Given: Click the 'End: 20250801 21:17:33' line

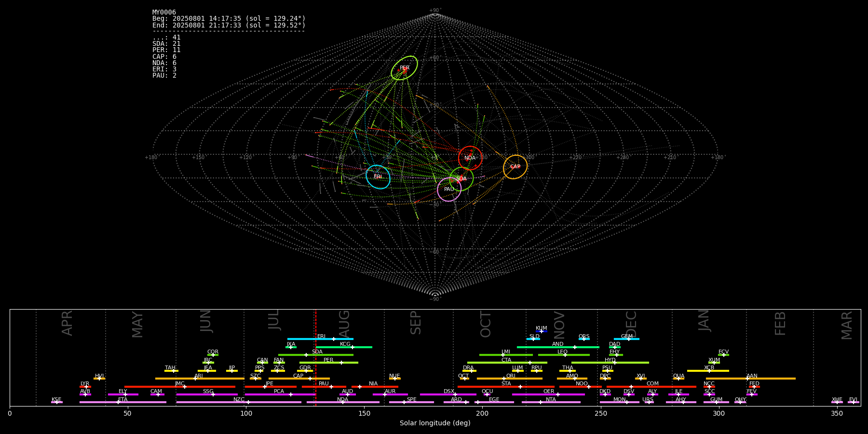Looking at the screenshot, I should point(229,25).
